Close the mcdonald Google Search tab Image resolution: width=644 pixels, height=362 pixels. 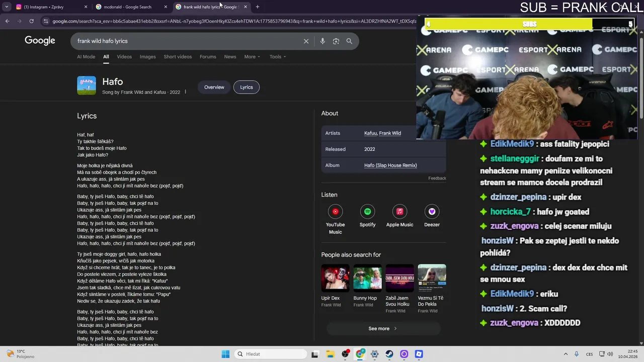pyautogui.click(x=166, y=7)
